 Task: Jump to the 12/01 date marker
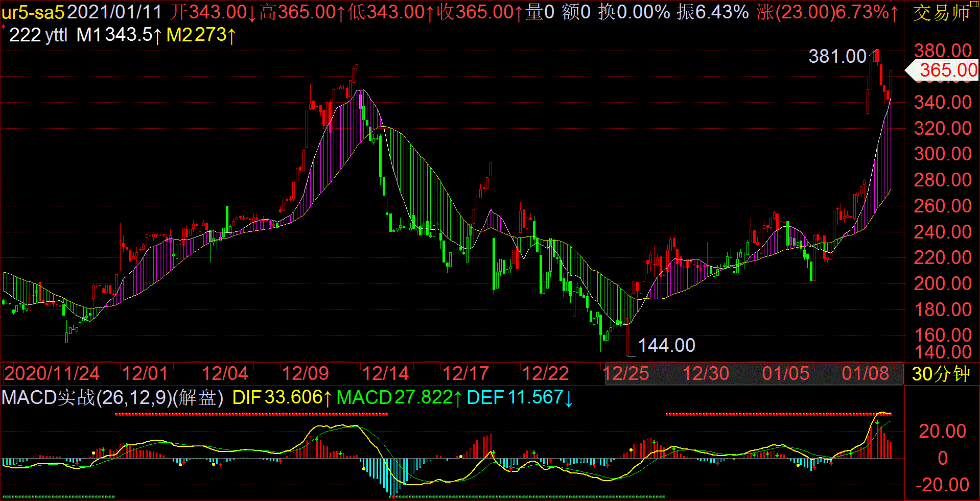pos(145,374)
